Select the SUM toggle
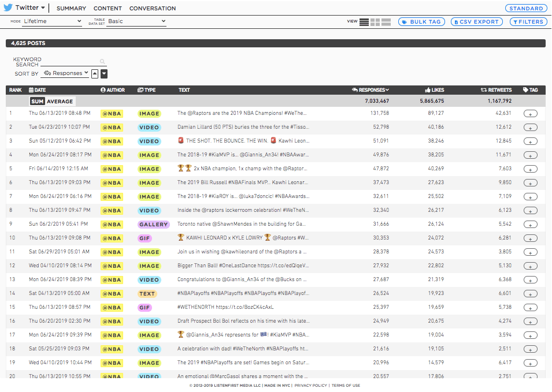Viewport: 552px width, 392px height. pos(38,101)
